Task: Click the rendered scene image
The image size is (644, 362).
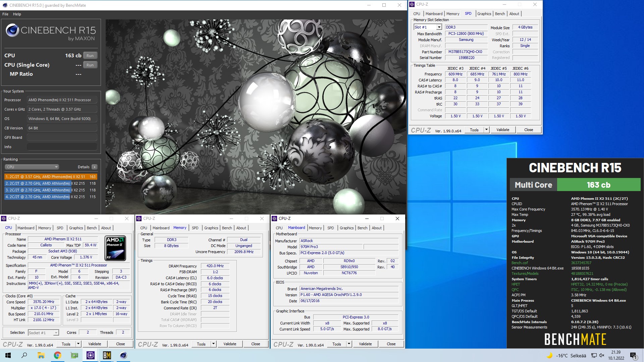Action: (x=256, y=117)
